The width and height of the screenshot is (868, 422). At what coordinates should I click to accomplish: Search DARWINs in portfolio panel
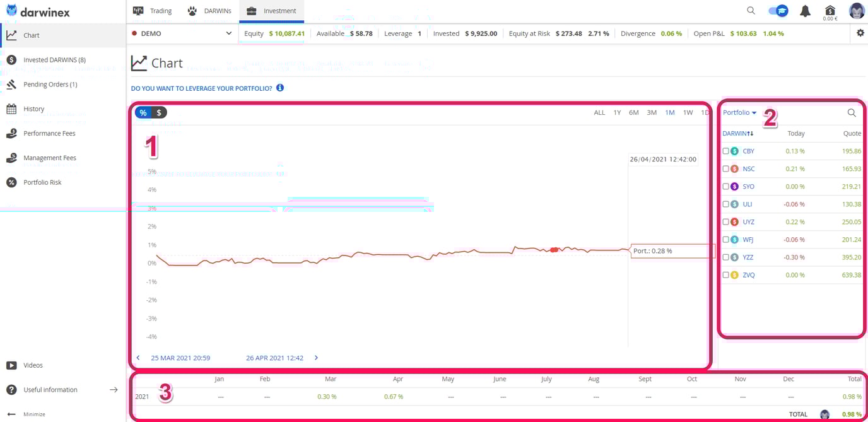(852, 113)
